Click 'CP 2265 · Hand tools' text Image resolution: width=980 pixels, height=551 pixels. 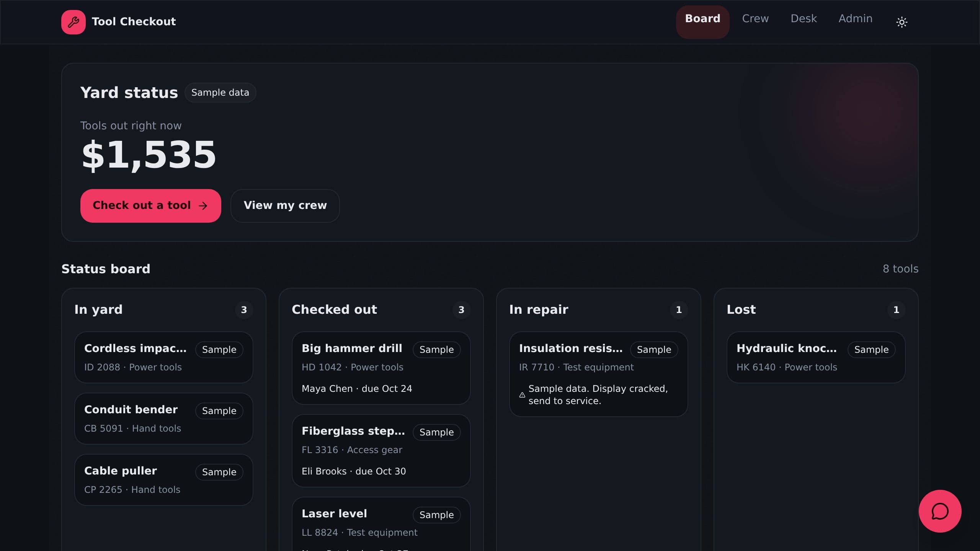132,490
